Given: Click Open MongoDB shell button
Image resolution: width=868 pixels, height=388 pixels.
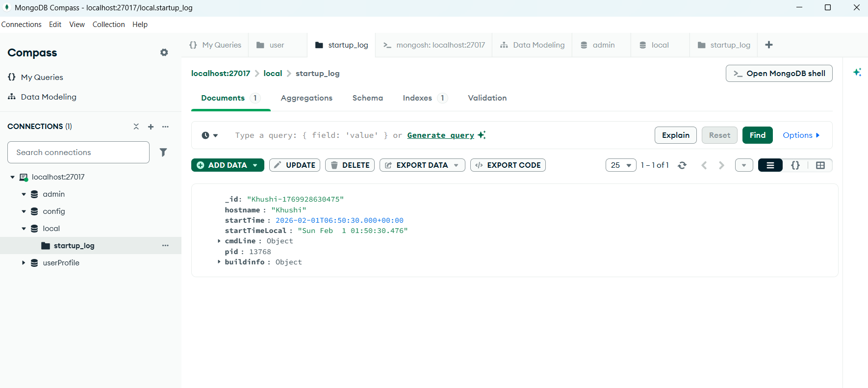Looking at the screenshot, I should 779,74.
